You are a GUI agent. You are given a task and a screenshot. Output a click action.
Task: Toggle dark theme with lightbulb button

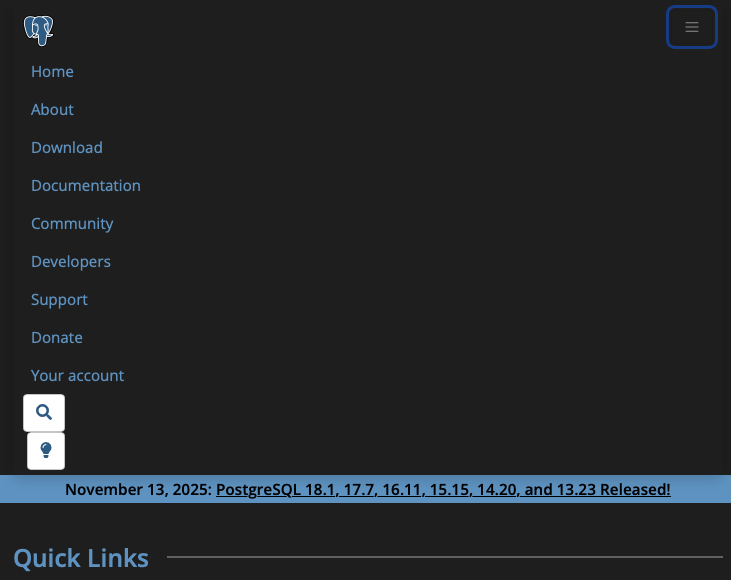[46, 451]
